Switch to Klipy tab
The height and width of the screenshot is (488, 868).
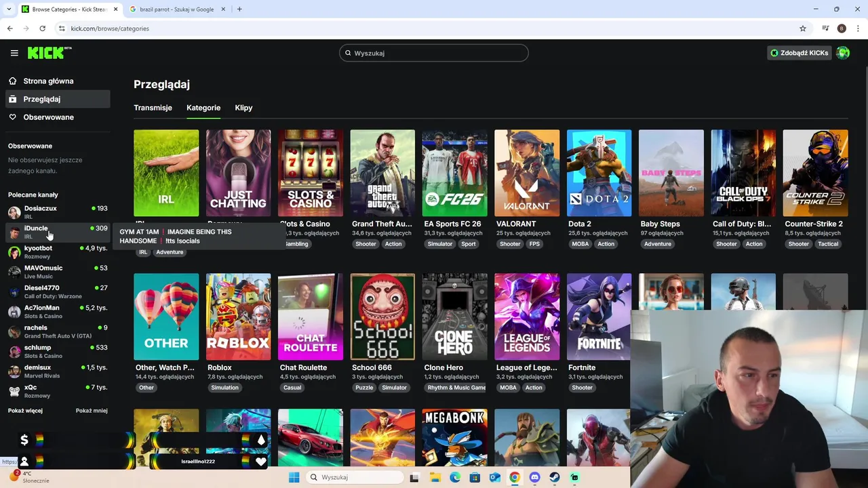[x=243, y=108]
